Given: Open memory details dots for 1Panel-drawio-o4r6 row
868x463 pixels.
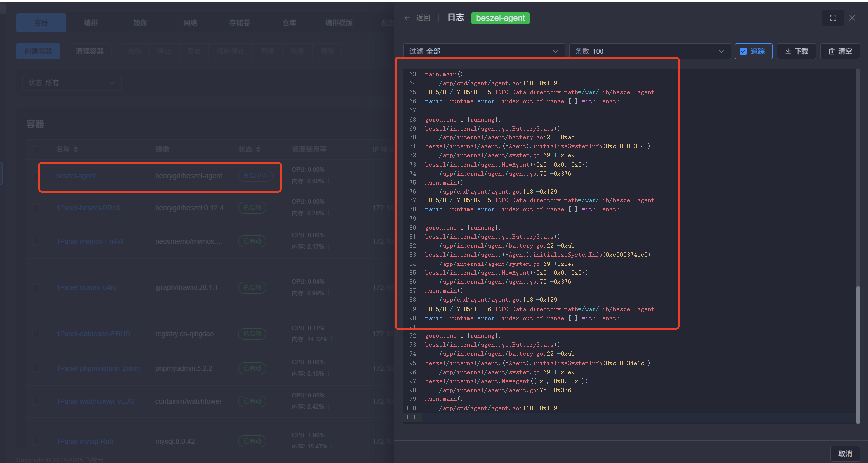Looking at the screenshot, I should pyautogui.click(x=328, y=293).
